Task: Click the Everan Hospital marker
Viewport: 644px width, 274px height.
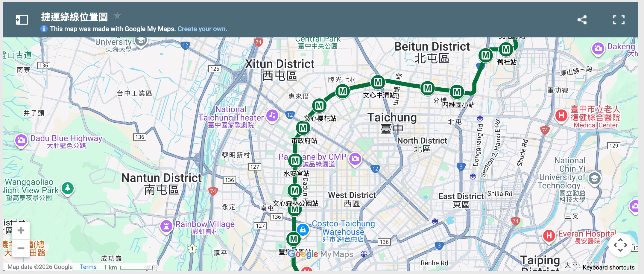Action: pyautogui.click(x=549, y=235)
